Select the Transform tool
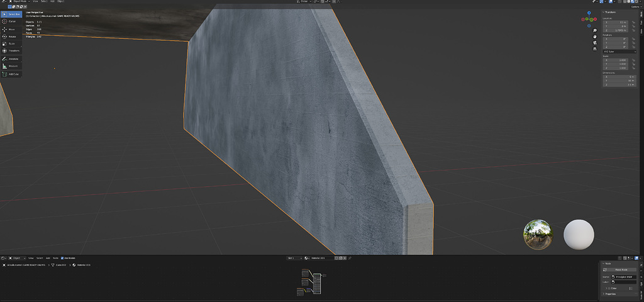The image size is (644, 302). point(11,50)
